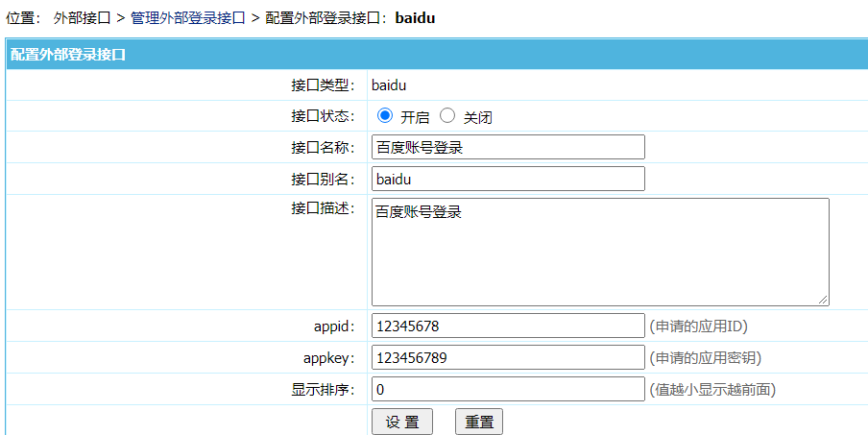Click the 接口类型 value baidu text

(389, 85)
